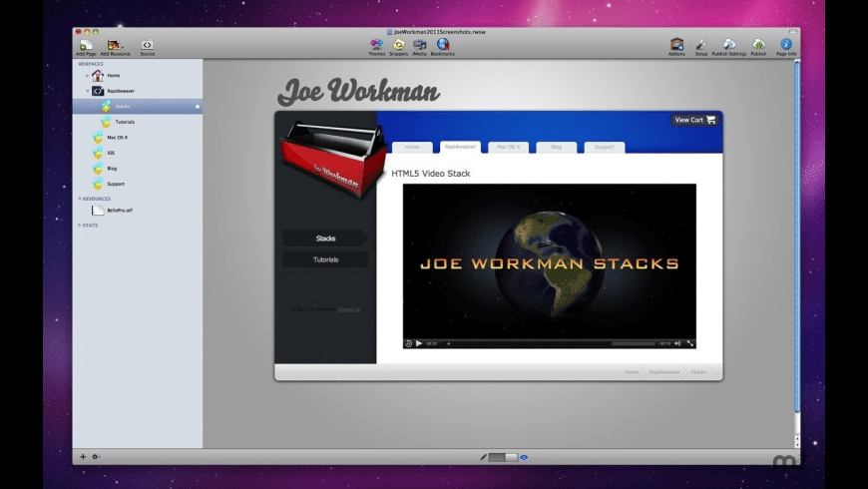Click the Stacks breadcrumb link

(698, 372)
